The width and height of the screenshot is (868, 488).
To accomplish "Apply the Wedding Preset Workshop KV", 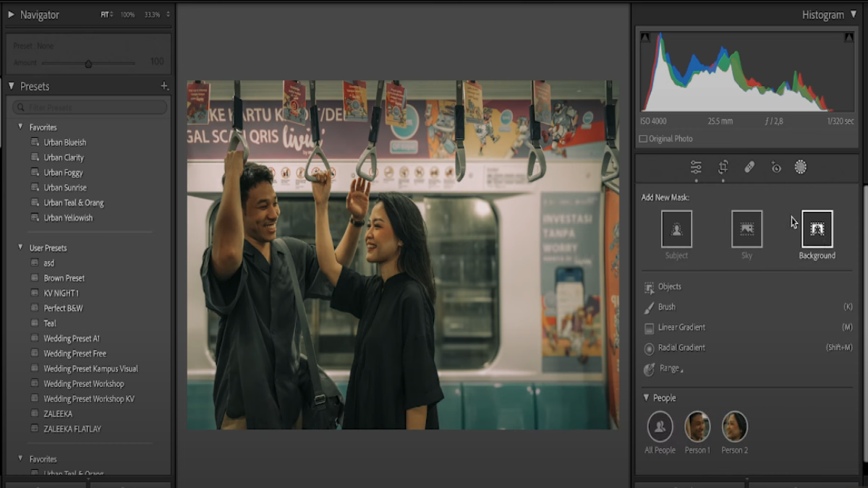I will [90, 398].
